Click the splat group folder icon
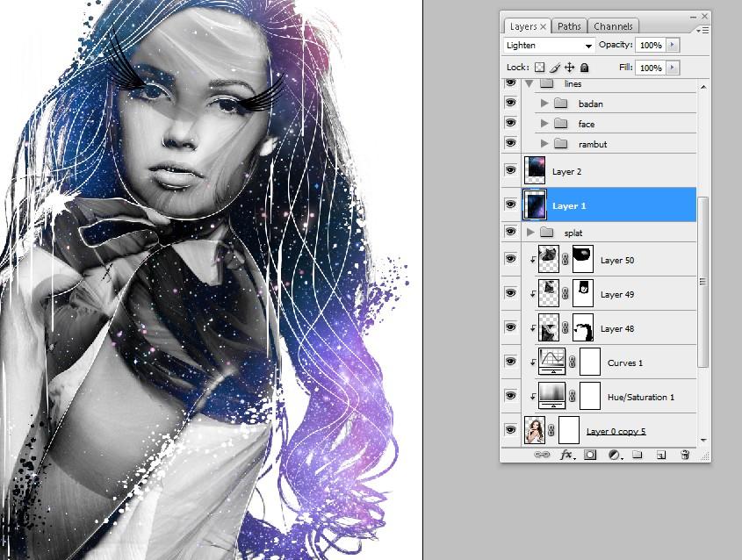742x560 pixels. tap(546, 232)
